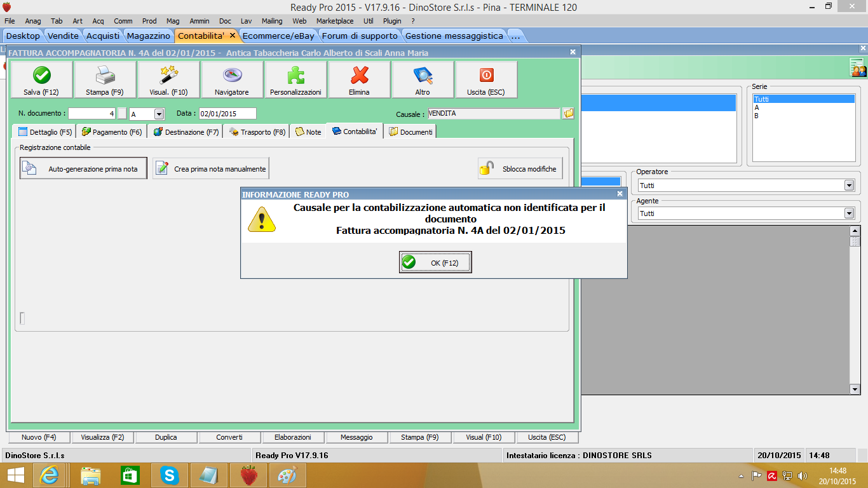Open the Ammin menu

pyautogui.click(x=200, y=21)
